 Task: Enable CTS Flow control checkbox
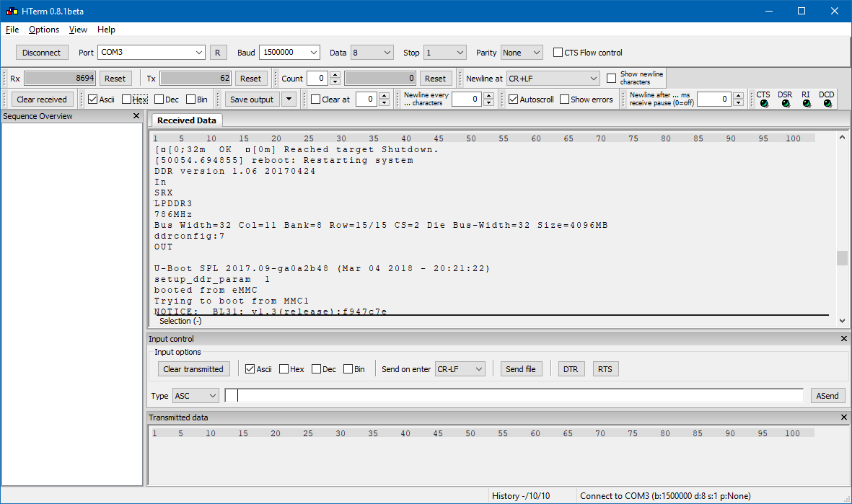[558, 53]
